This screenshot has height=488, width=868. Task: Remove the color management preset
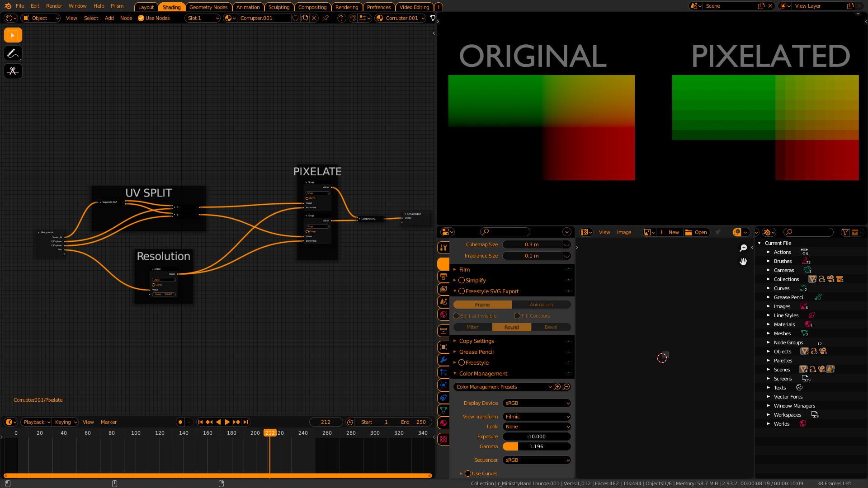pyautogui.click(x=566, y=387)
